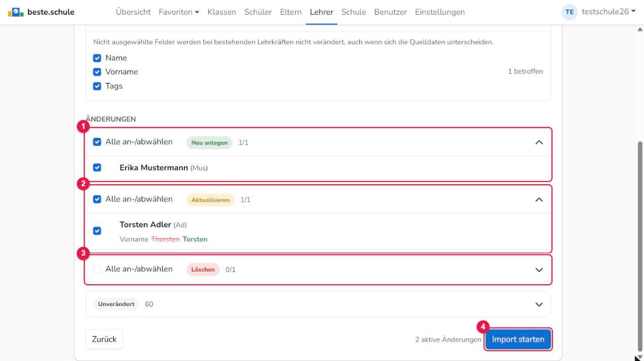The width and height of the screenshot is (644, 361).
Task: Deselect Erika Mustermann checkbox
Action: coord(97,168)
